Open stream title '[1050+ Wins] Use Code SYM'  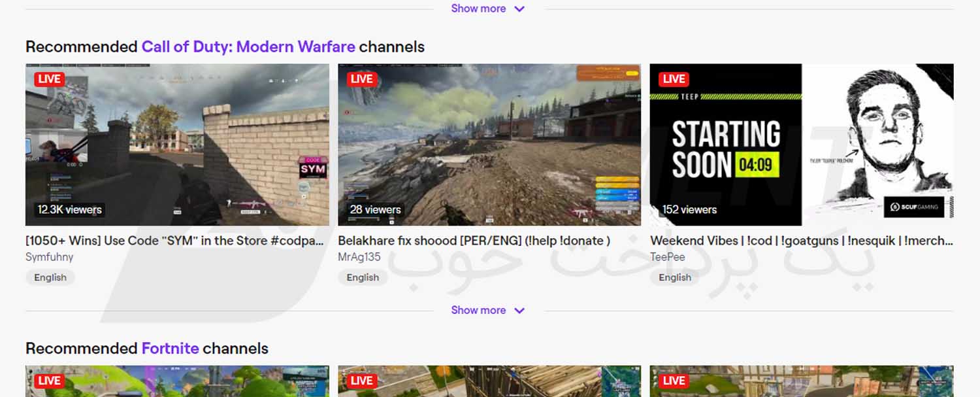(174, 241)
